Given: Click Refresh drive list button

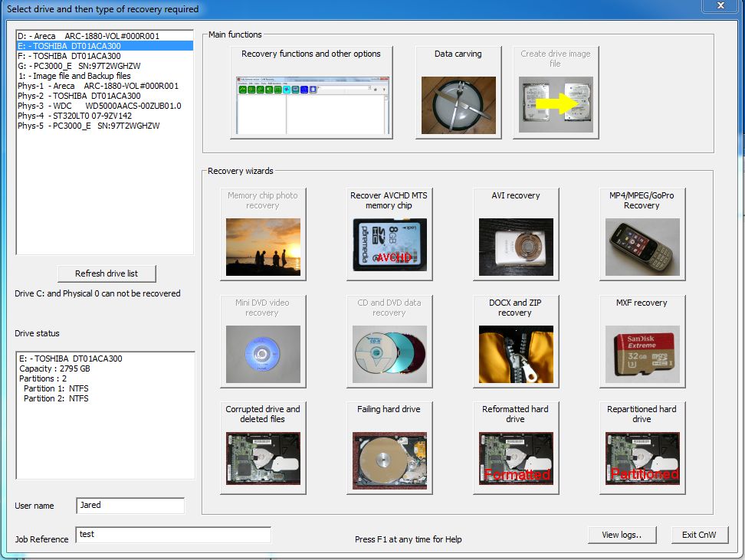Looking at the screenshot, I should (x=107, y=273).
